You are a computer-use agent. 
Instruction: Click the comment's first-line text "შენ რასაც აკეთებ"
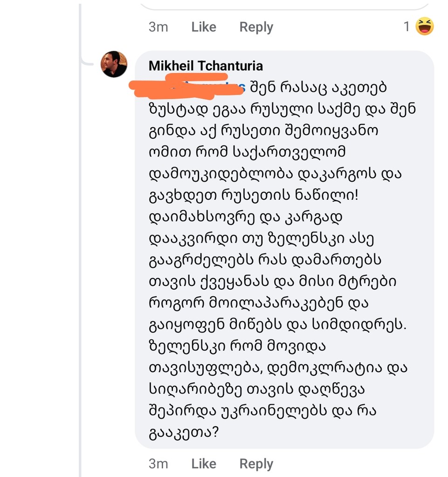tap(319, 87)
